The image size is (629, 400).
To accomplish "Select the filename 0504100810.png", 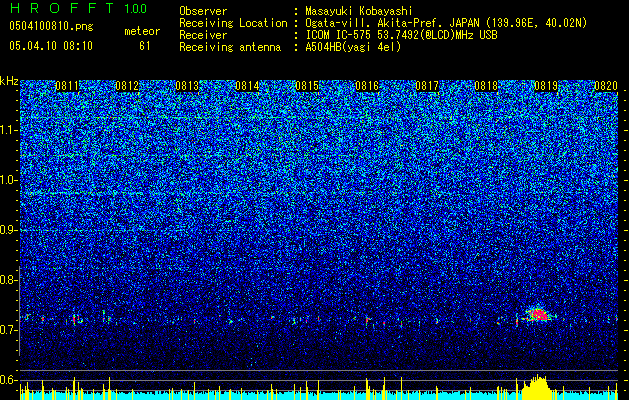I will coord(51,27).
